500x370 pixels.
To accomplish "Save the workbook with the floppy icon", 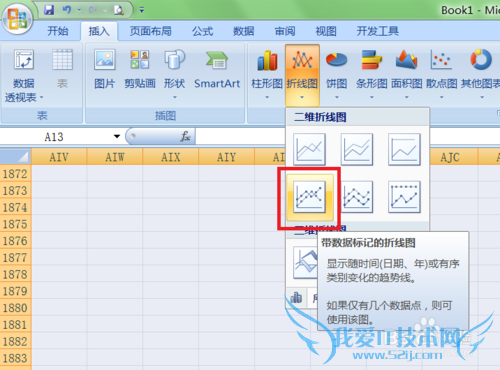I will [49, 10].
